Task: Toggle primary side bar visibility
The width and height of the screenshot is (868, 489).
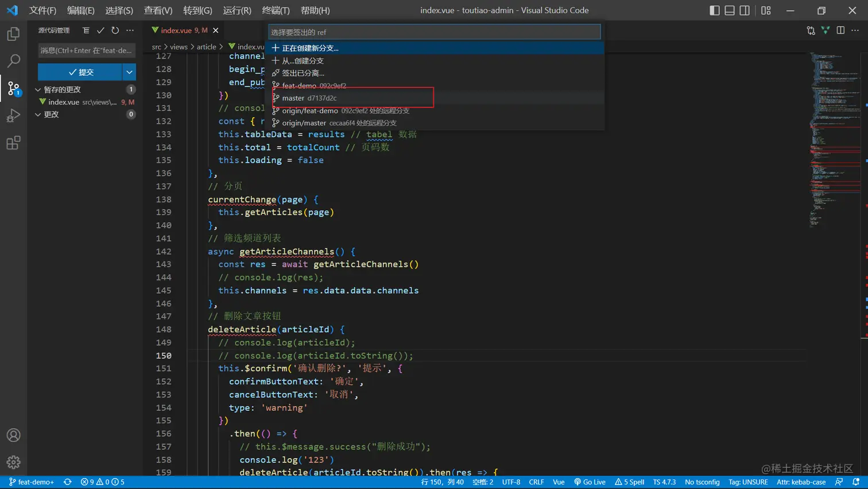Action: click(715, 10)
